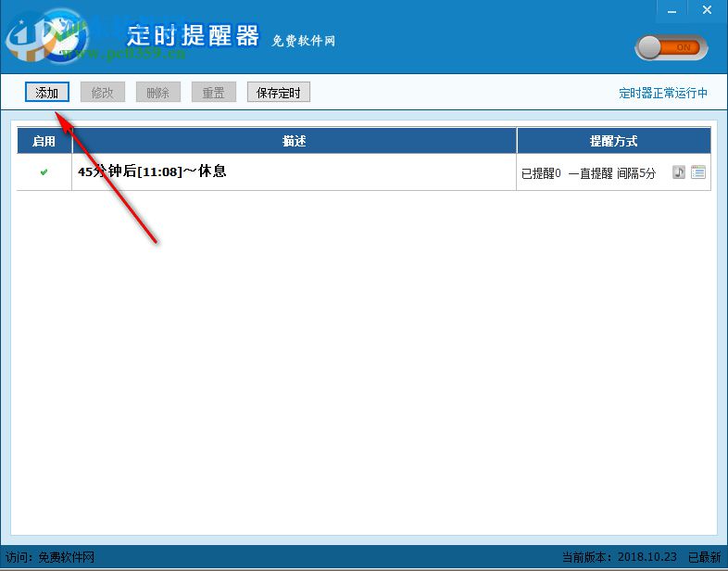Close the 定时提醒器 window
728x571 pixels.
tap(707, 10)
